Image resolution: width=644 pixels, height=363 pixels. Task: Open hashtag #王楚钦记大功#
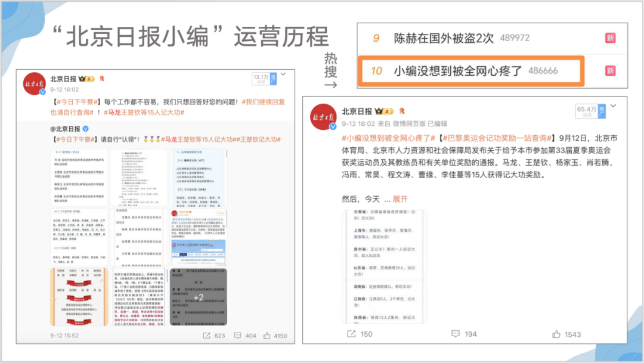258,139
